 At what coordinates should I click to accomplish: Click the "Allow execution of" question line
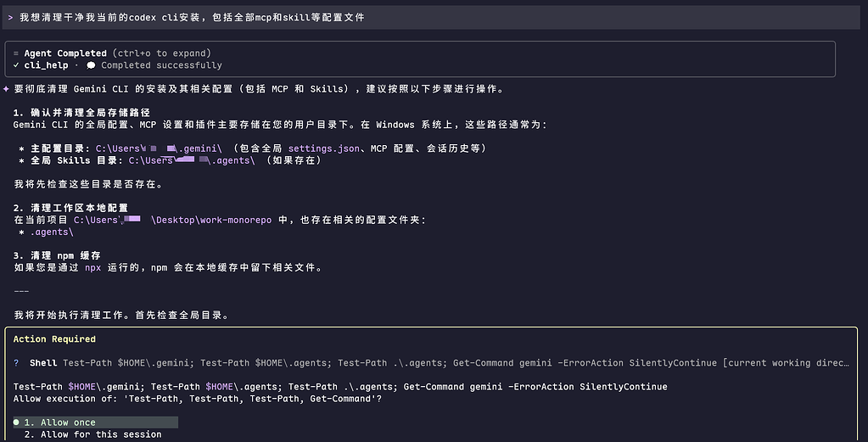(x=198, y=399)
